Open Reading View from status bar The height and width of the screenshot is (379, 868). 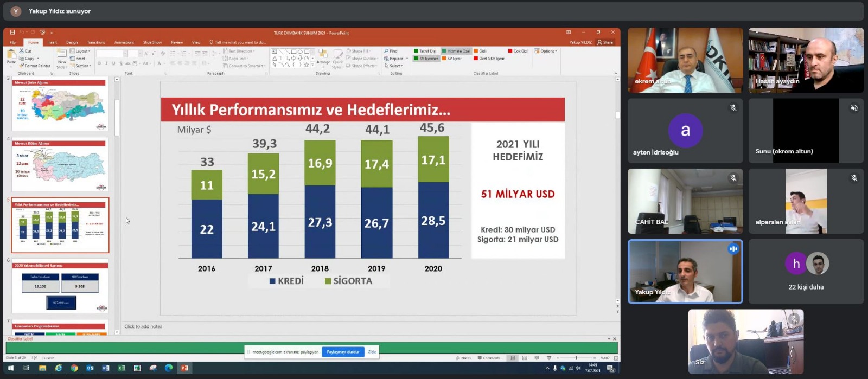point(537,358)
